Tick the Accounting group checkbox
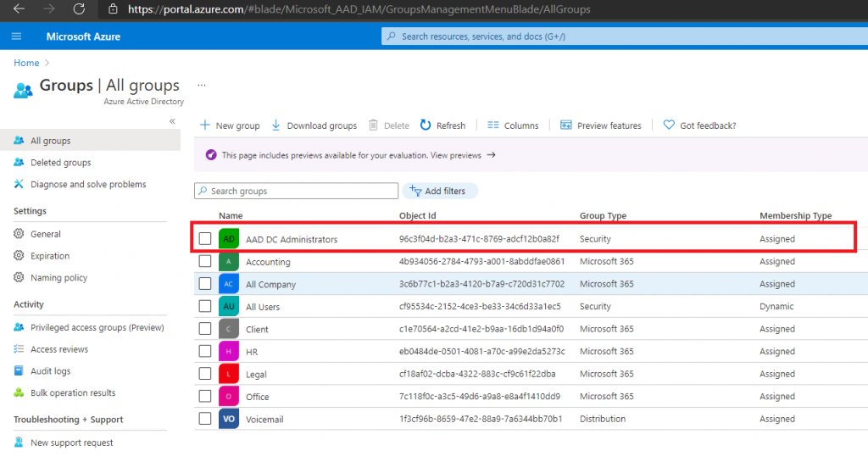 tap(205, 261)
